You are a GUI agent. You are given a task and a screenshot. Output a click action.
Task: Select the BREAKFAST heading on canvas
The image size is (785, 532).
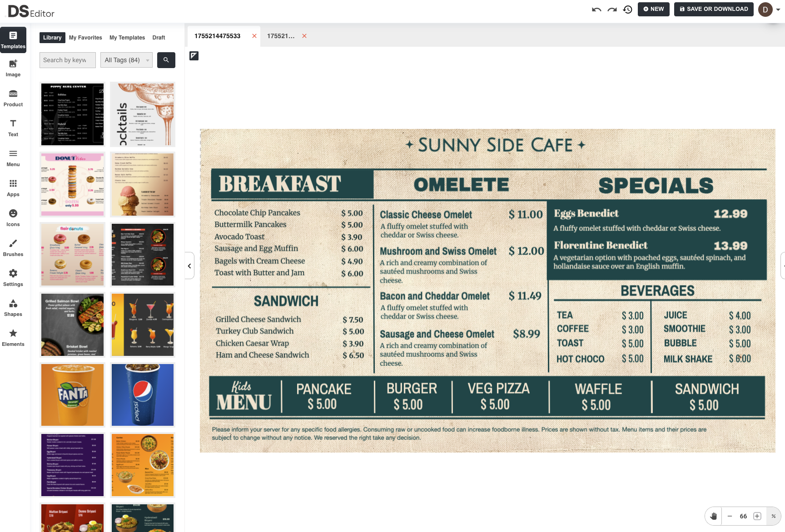[x=280, y=184]
